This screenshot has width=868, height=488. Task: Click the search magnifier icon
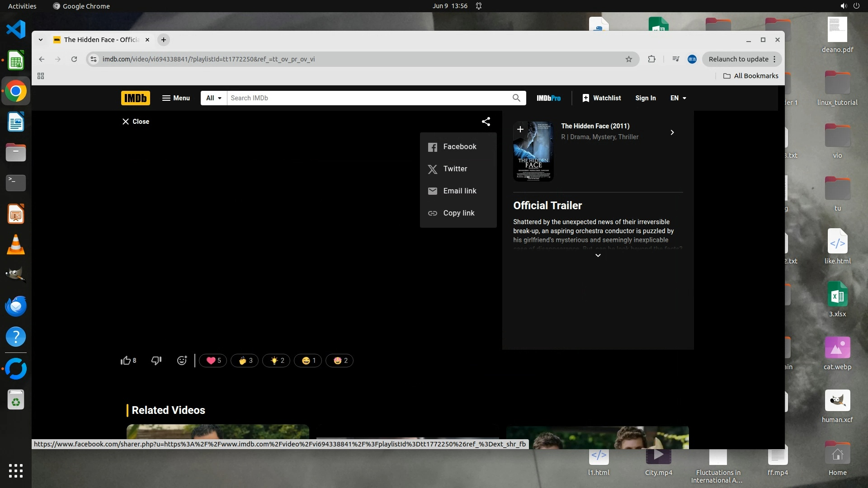tap(516, 98)
